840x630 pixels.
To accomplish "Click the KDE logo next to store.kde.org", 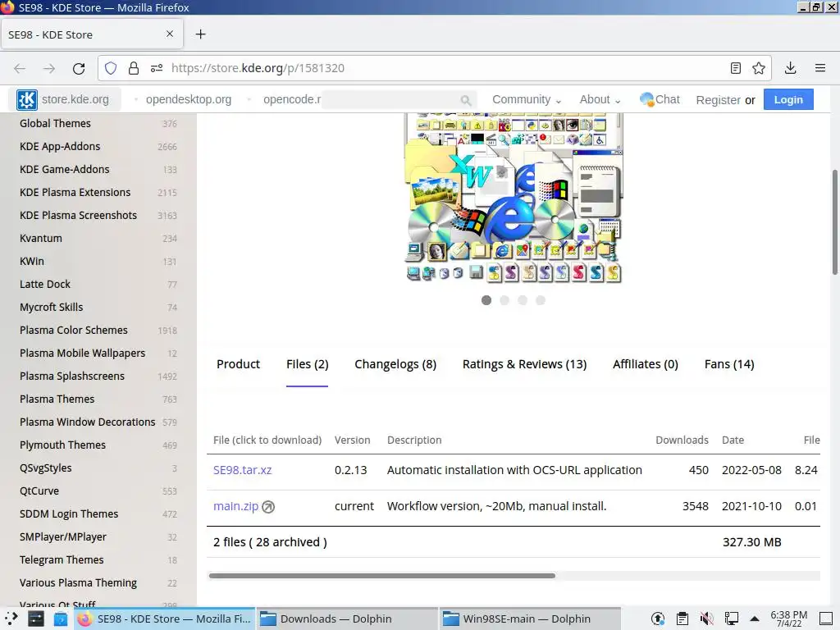I will click(27, 99).
